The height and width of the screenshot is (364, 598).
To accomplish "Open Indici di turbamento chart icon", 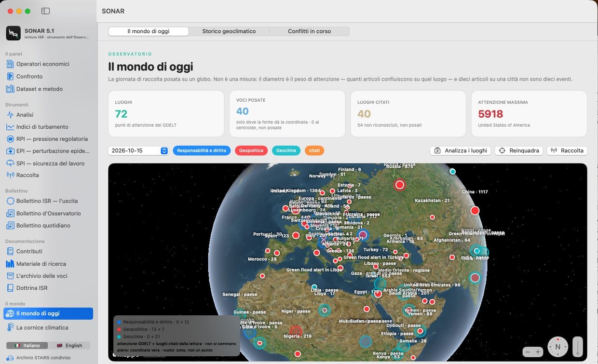I will pos(10,127).
